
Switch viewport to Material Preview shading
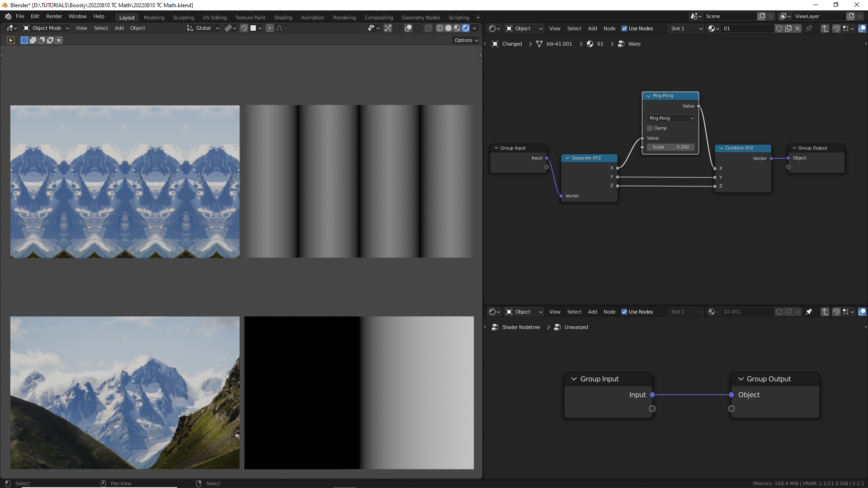click(457, 28)
